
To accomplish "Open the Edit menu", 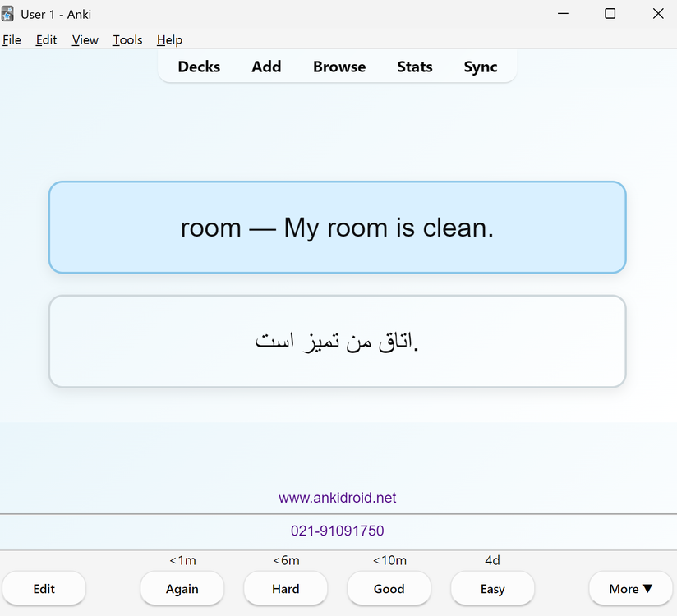I will (x=46, y=39).
